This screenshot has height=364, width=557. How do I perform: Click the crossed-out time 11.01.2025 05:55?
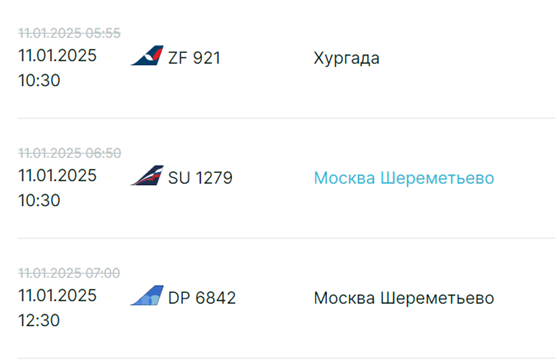tap(69, 33)
